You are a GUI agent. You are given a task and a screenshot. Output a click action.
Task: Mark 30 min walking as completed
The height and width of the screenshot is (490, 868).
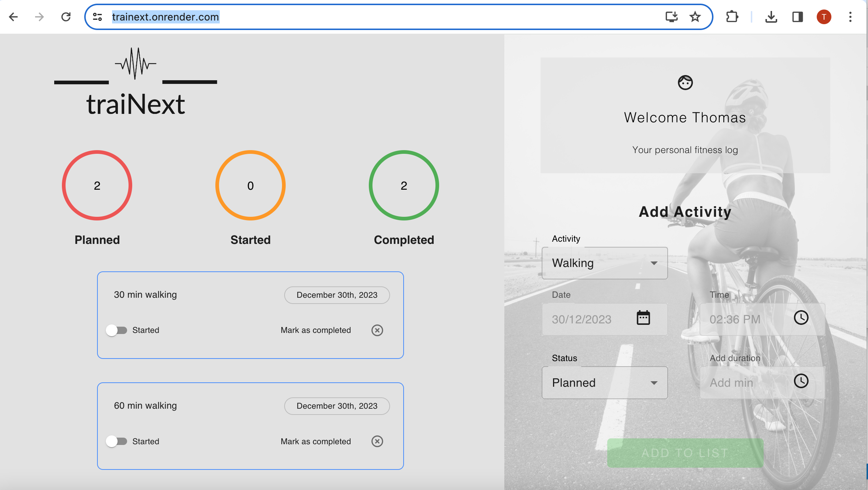pos(316,330)
